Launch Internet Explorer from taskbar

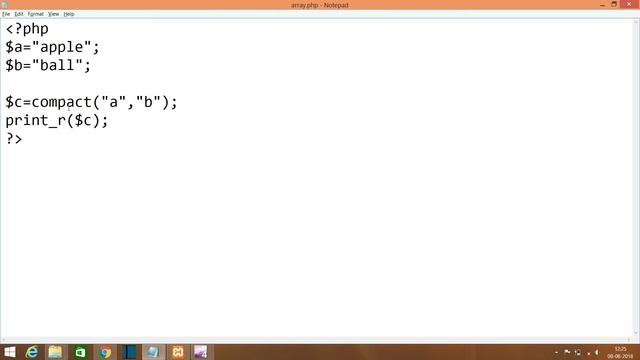(x=31, y=352)
